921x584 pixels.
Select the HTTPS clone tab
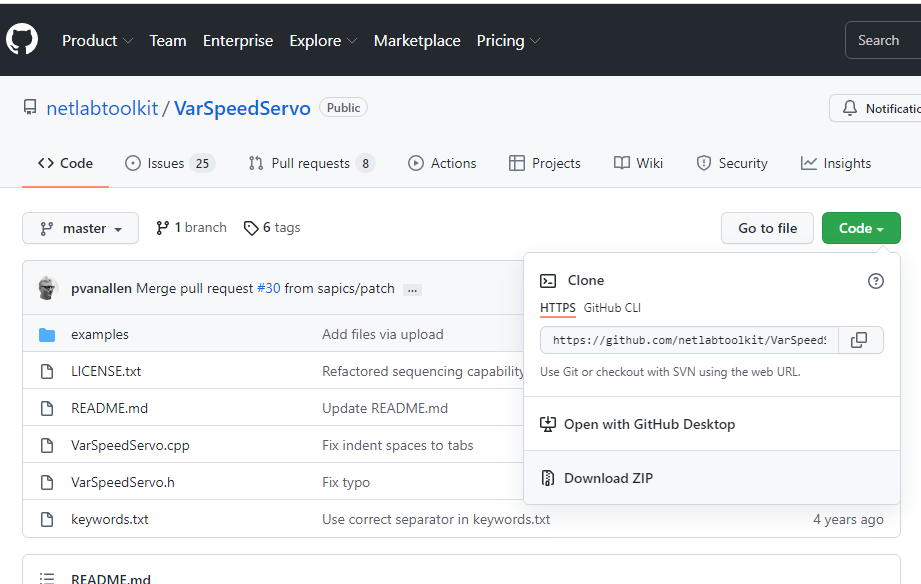coord(557,308)
